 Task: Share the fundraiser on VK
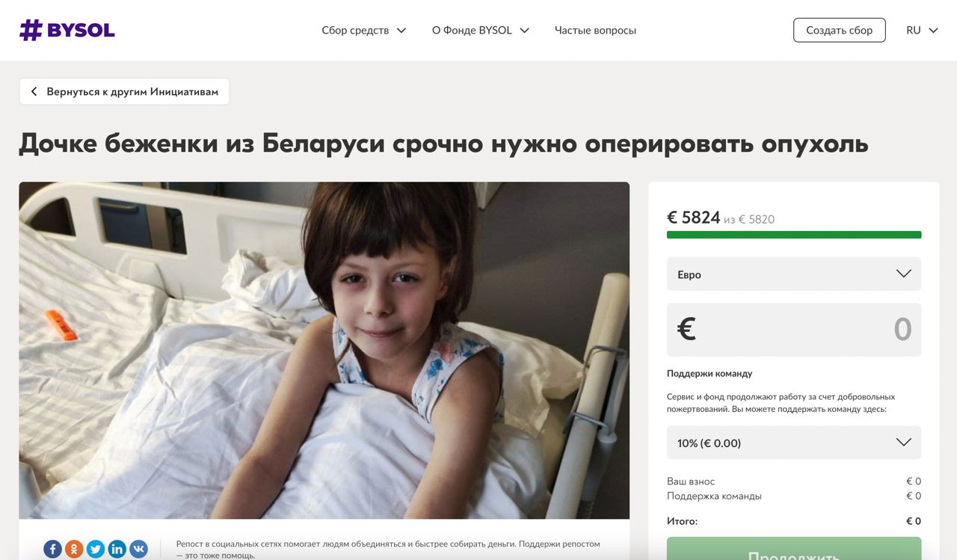click(x=139, y=549)
